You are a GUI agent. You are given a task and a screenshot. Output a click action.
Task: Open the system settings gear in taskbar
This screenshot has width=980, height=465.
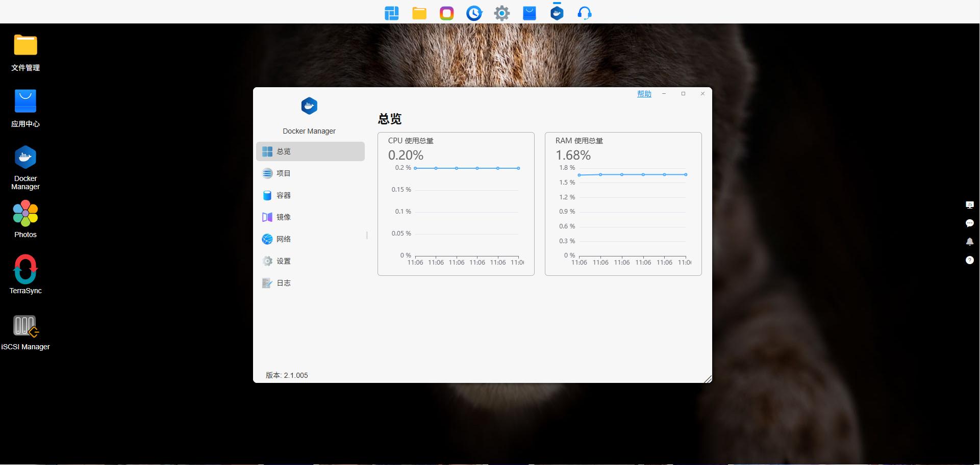click(501, 12)
